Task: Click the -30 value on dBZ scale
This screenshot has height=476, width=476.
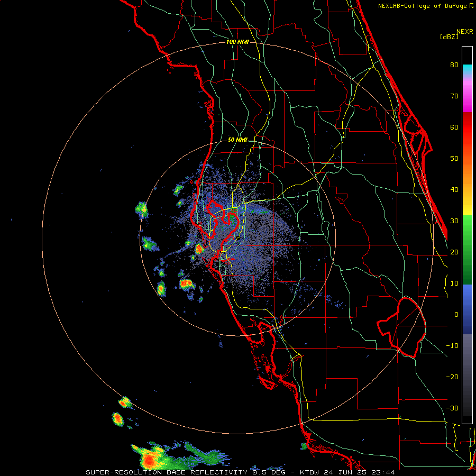Action: [x=452, y=408]
